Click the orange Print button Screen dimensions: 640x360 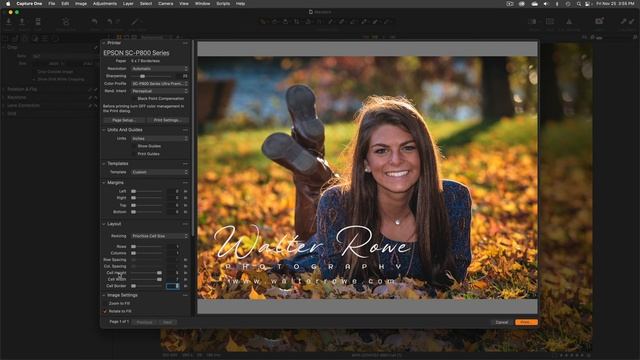click(526, 322)
